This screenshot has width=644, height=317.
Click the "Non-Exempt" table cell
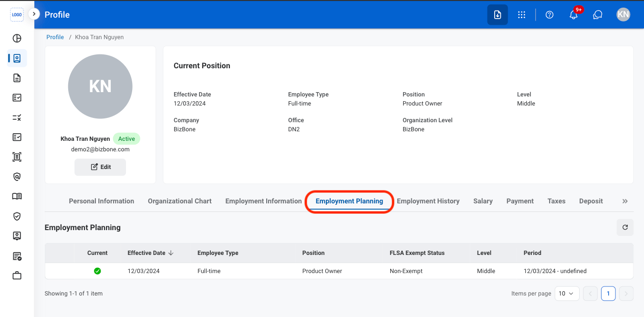[406, 271]
